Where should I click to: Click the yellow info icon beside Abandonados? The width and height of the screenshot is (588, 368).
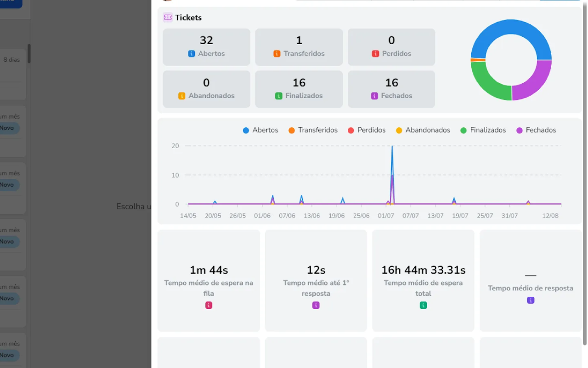tap(181, 96)
